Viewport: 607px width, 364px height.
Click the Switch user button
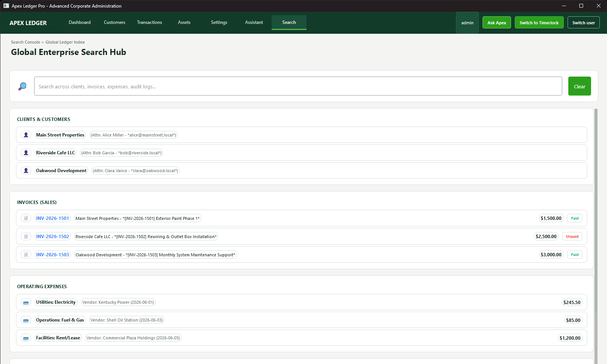coord(583,23)
